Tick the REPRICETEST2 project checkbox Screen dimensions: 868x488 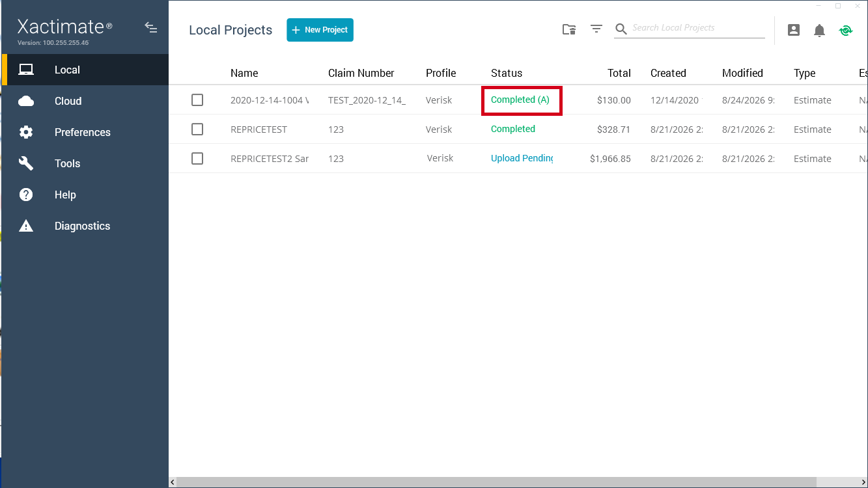click(x=197, y=158)
